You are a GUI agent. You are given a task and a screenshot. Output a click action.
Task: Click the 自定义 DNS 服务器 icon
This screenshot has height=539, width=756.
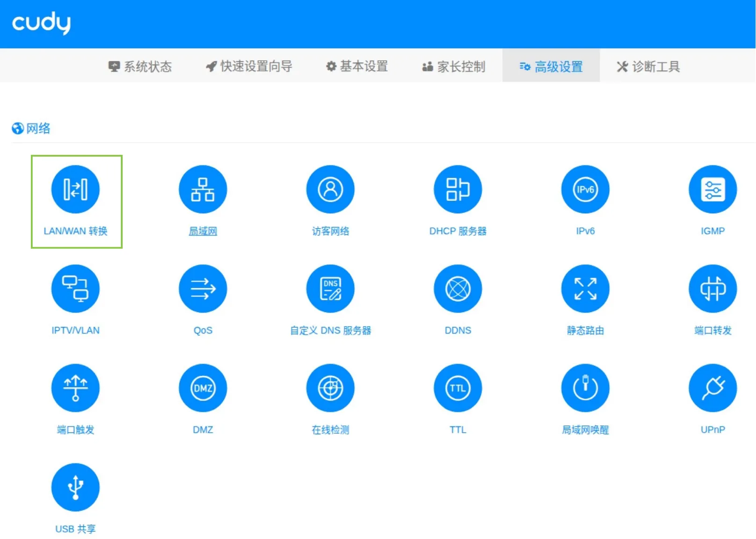330,289
